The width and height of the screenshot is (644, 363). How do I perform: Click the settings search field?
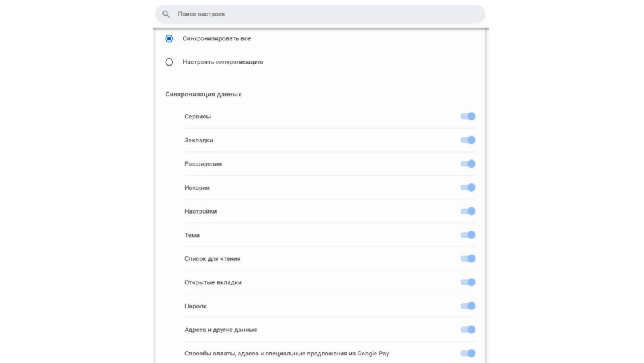(327, 14)
